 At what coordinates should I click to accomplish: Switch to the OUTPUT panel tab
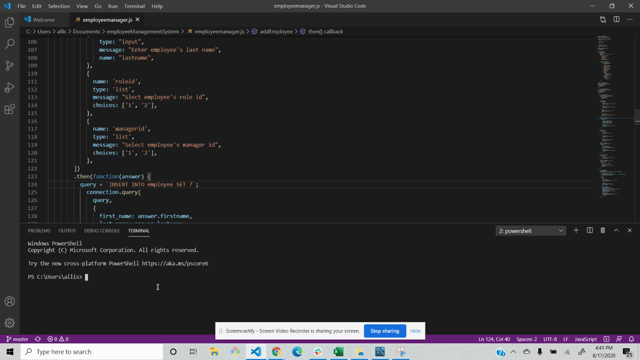[x=67, y=231]
